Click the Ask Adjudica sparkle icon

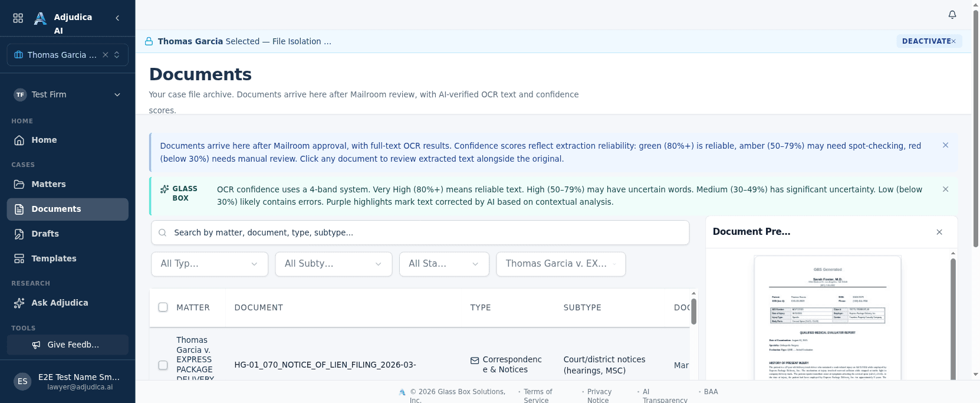click(x=19, y=303)
